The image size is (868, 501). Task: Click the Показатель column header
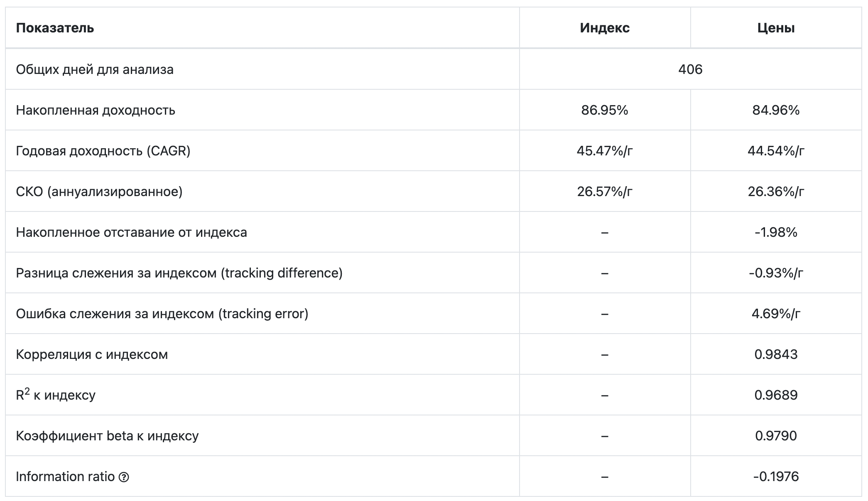55,28
